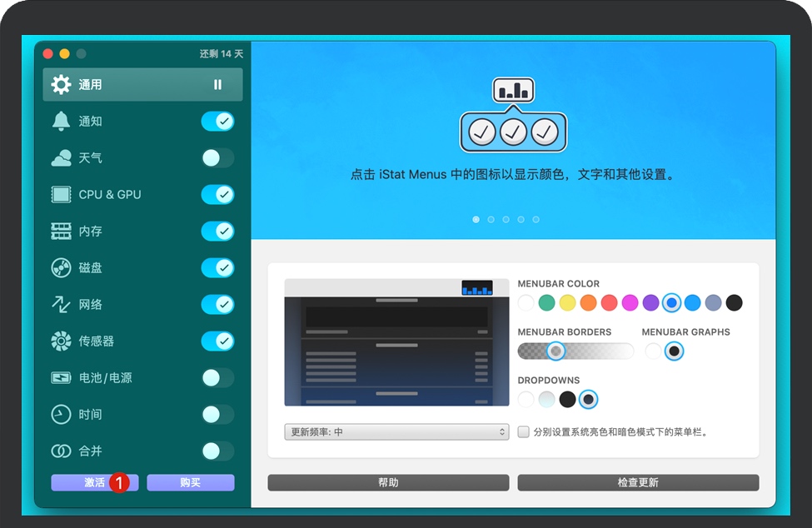Switch off the 网络 toggle
Screen dimensions: 812x528
coord(217,304)
